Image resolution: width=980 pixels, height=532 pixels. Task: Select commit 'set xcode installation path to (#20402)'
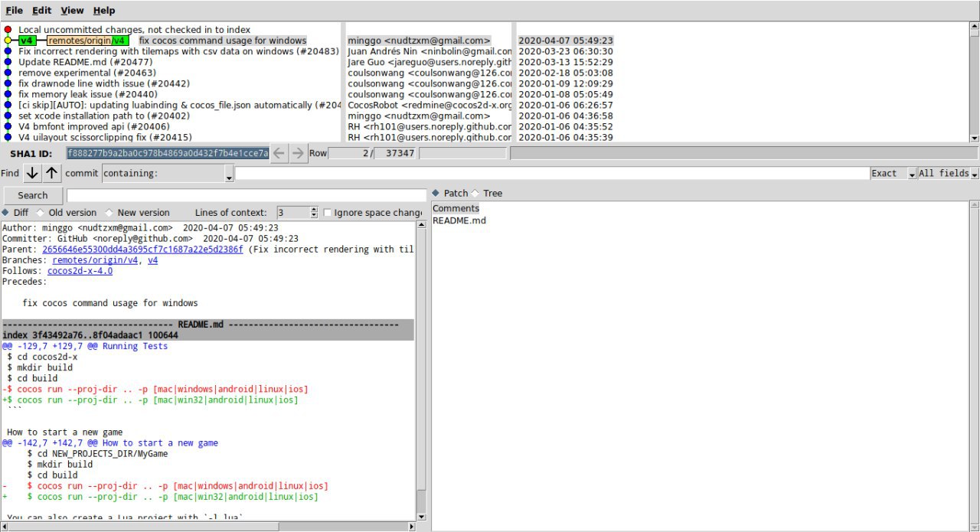click(x=104, y=116)
